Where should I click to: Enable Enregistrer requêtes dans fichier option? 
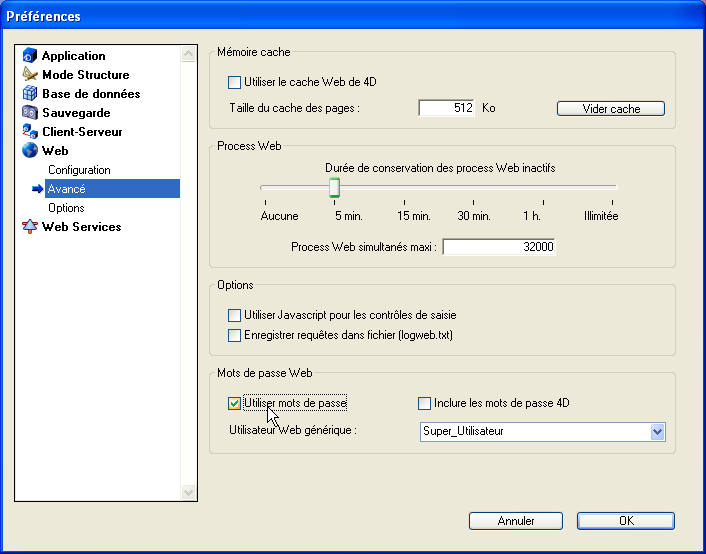click(x=235, y=335)
